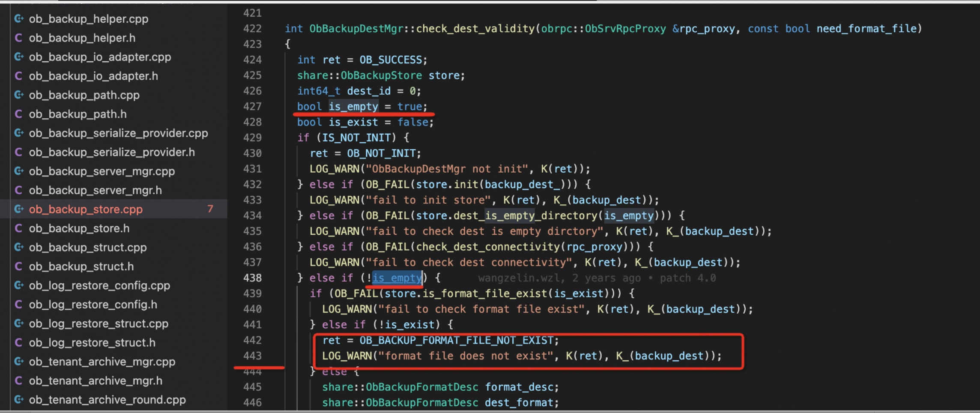Open ob_backup_server_mgr.h file

96,190
